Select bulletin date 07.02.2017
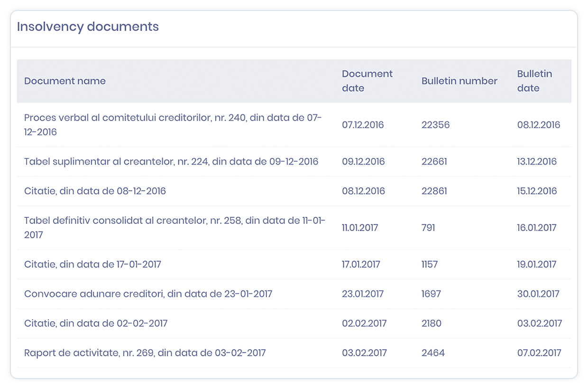 point(539,353)
